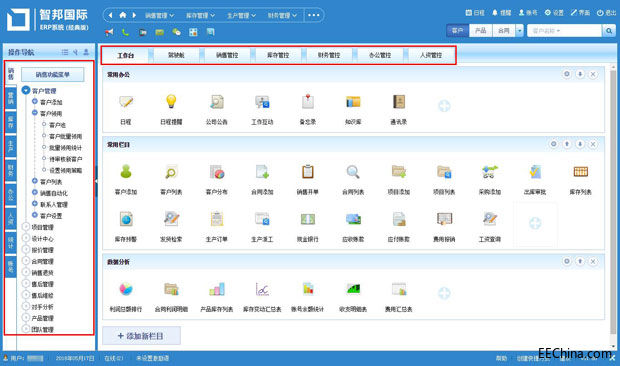The image size is (620, 366).
Task: Open the 出库审批 checkmark icon
Action: click(535, 172)
